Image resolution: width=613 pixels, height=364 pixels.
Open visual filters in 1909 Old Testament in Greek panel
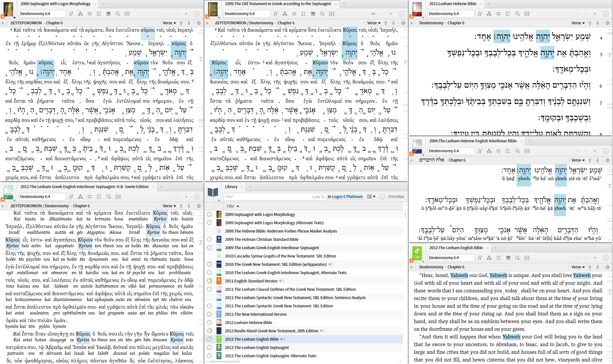285,14
